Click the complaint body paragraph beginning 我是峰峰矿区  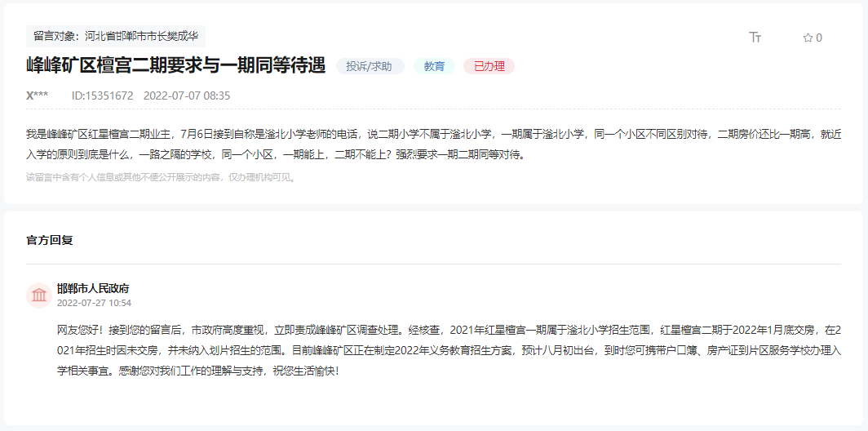point(433,144)
